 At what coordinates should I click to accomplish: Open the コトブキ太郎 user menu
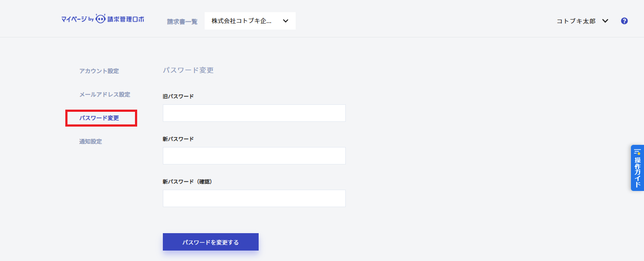(576, 21)
